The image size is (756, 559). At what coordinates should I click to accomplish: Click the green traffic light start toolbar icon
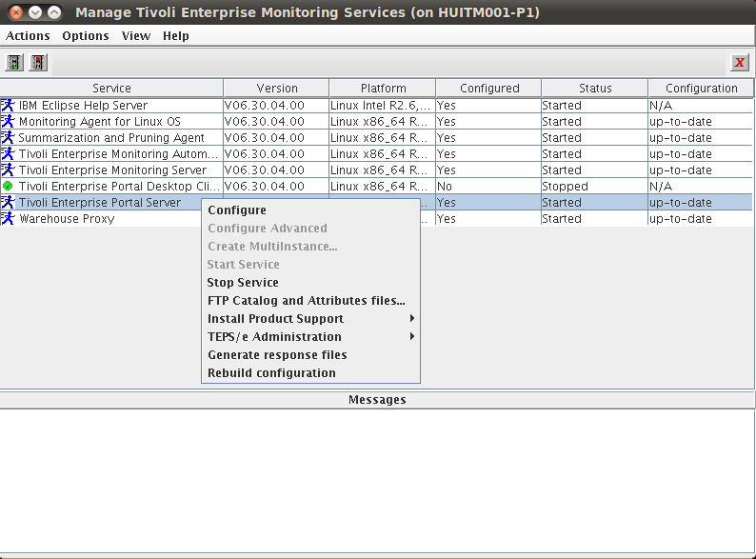14,62
